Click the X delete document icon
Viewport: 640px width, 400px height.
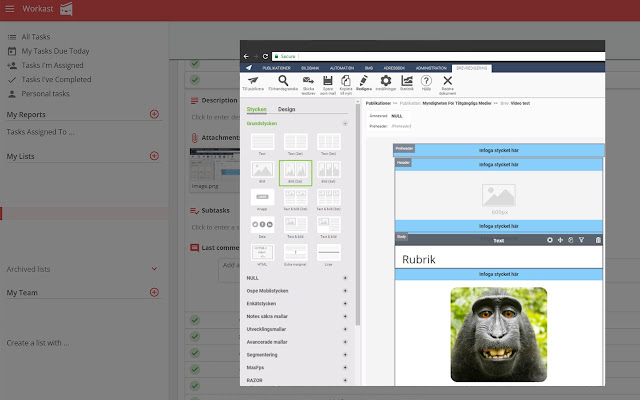pyautogui.click(x=448, y=80)
